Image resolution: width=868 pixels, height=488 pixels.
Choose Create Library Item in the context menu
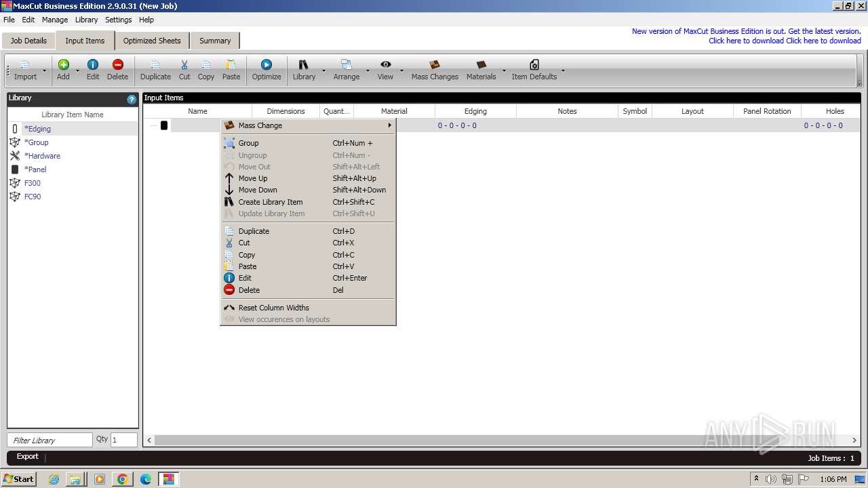pyautogui.click(x=309, y=202)
